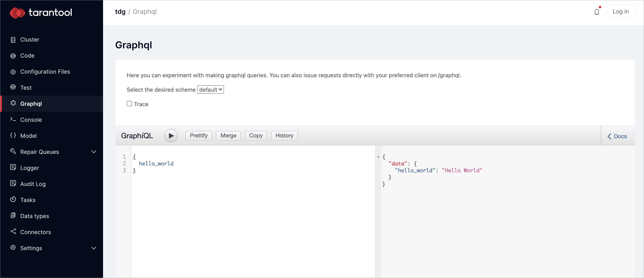The width and height of the screenshot is (644, 278).
Task: Open the Cluster menu item
Action: pos(52,40)
